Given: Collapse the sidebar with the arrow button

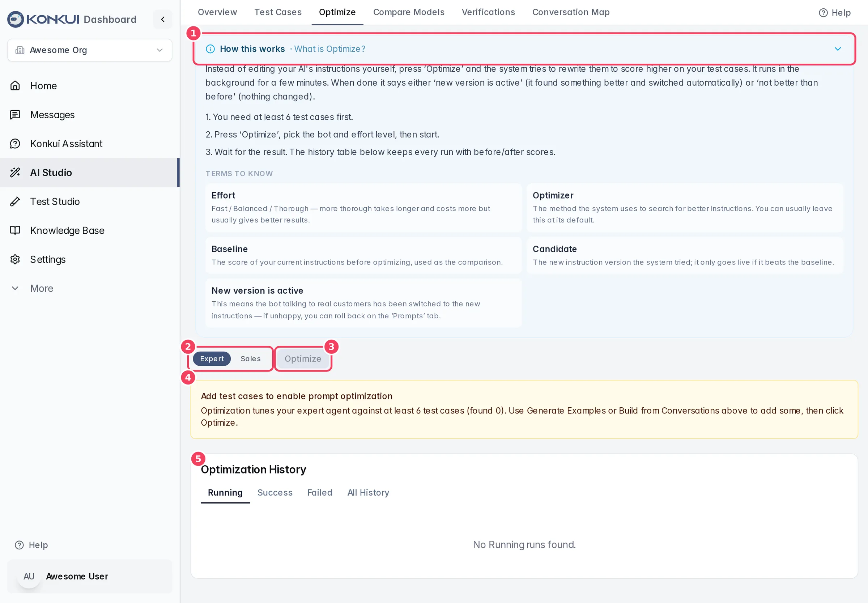Looking at the screenshot, I should 163,19.
